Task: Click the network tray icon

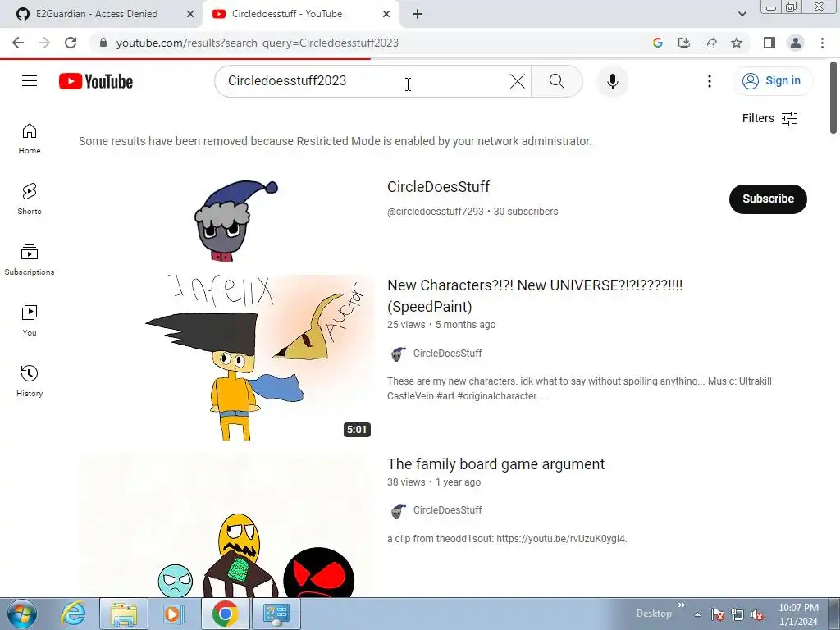Action: (737, 615)
